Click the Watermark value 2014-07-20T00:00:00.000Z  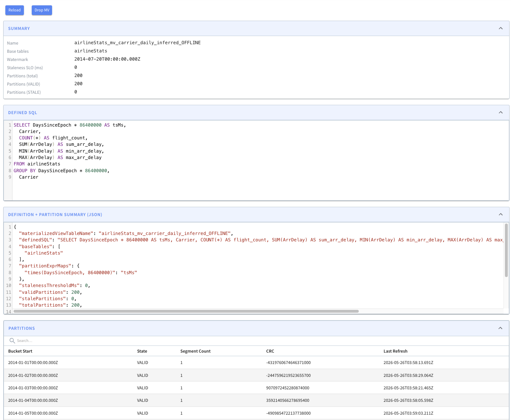pyautogui.click(x=107, y=59)
